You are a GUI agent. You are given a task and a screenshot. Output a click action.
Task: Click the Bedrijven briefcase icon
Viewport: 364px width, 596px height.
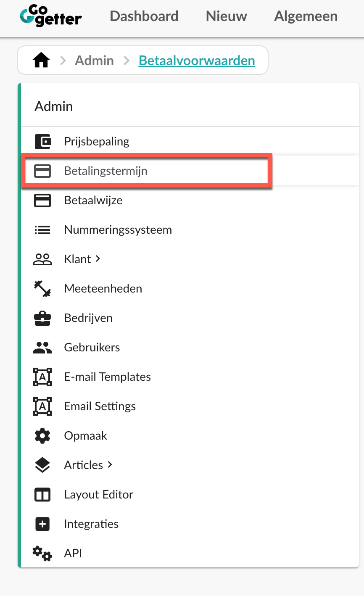[x=42, y=318]
